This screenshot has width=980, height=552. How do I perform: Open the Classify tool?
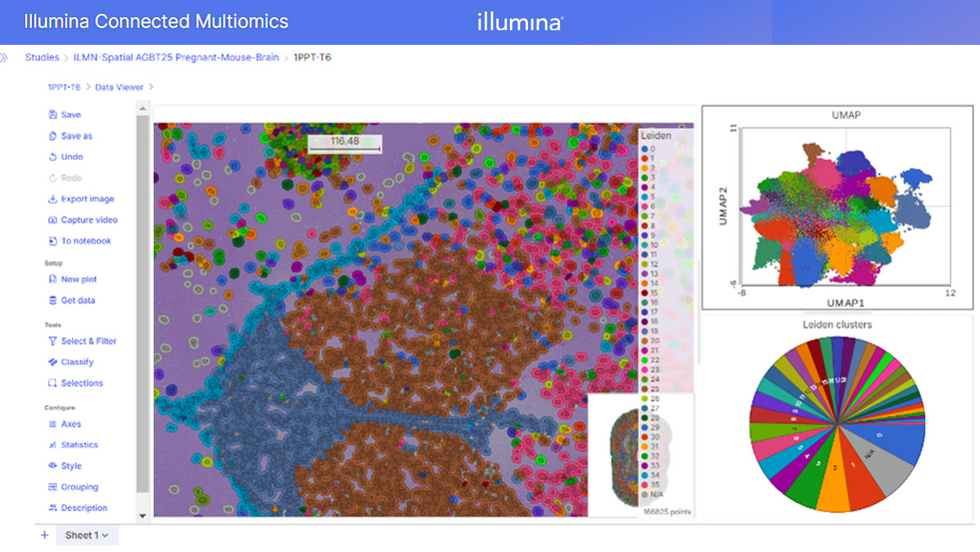point(53,362)
